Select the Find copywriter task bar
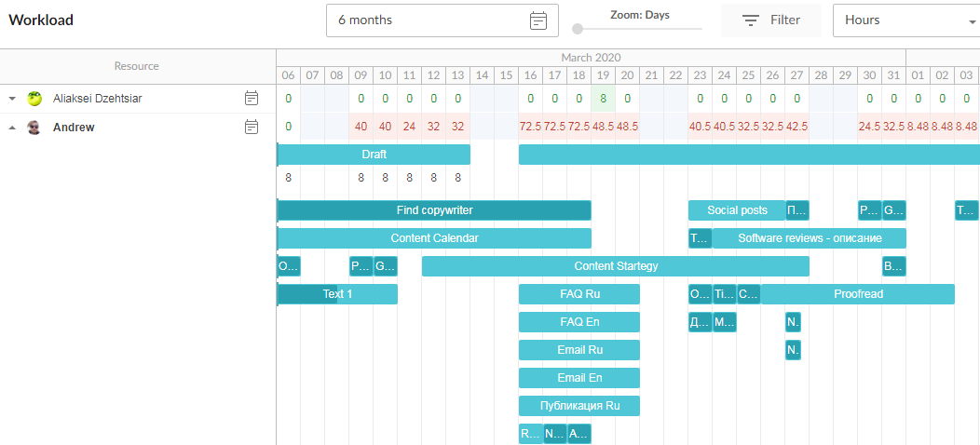Viewport: 980px width, 445px height. [434, 210]
